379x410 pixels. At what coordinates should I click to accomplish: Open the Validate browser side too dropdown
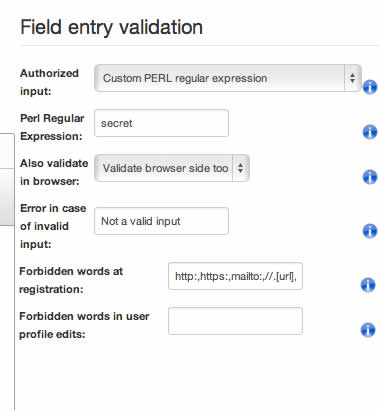point(172,168)
